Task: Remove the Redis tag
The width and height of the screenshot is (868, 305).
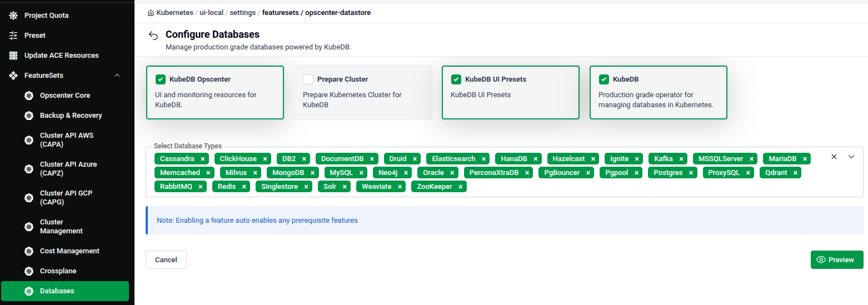Action: (x=244, y=187)
